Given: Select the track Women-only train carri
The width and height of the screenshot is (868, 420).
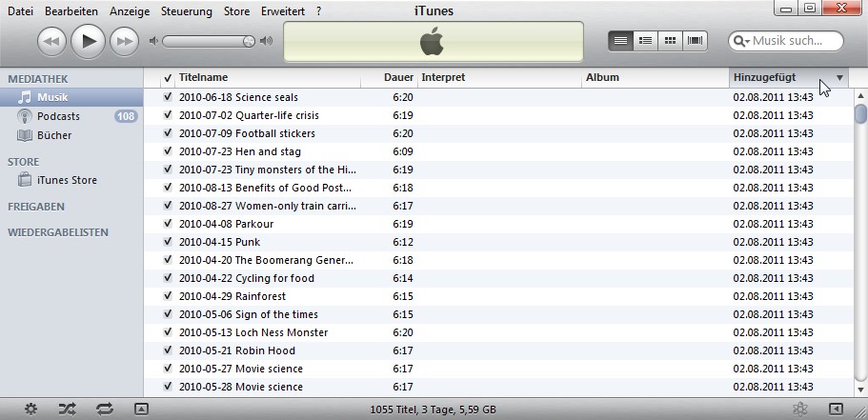Looking at the screenshot, I should tap(498, 206).
